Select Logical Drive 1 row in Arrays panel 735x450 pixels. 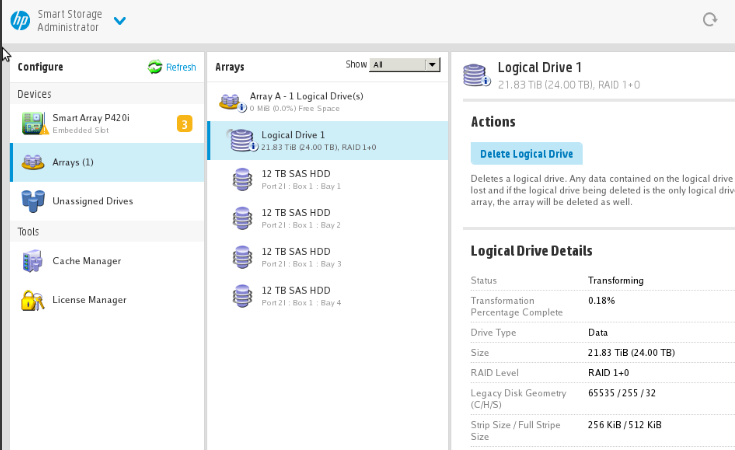tap(328, 141)
